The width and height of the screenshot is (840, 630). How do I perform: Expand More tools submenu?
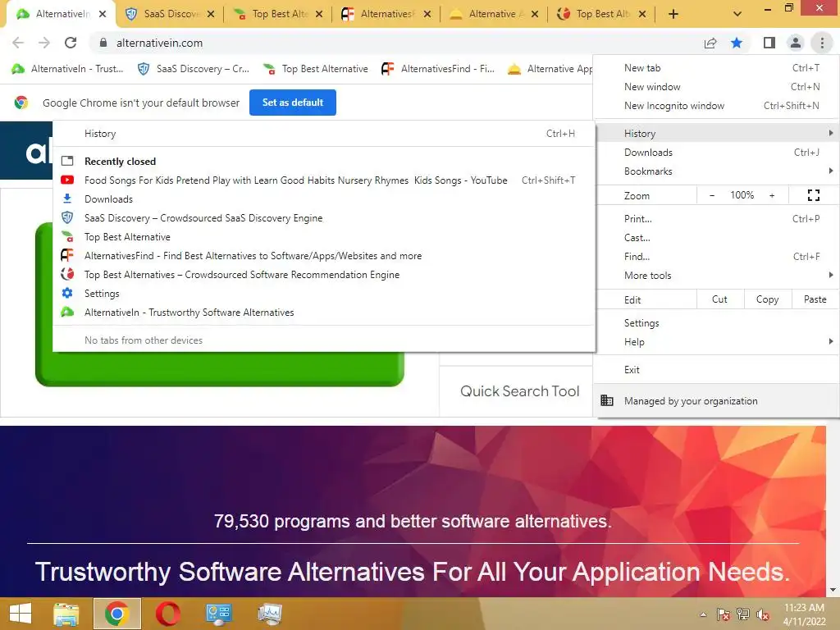pos(717,276)
